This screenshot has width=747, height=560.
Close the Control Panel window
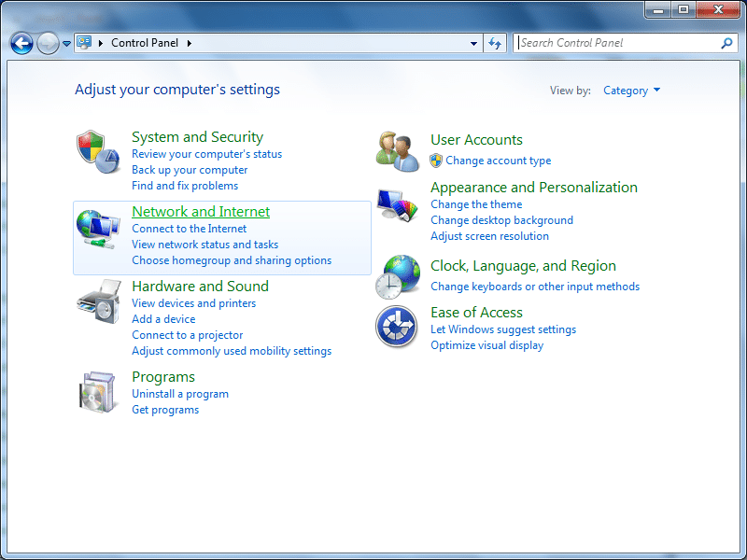(718, 9)
